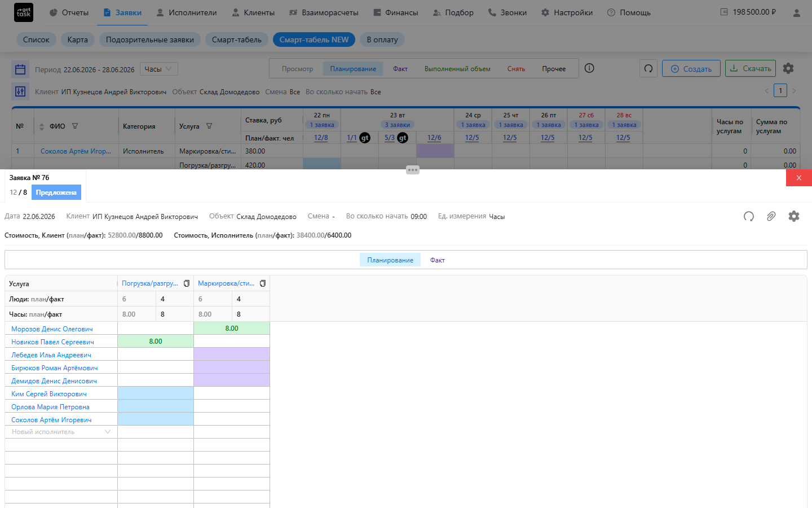Refresh the request panel with the reload icon
Viewport: 812px width, 508px height.
749,216
